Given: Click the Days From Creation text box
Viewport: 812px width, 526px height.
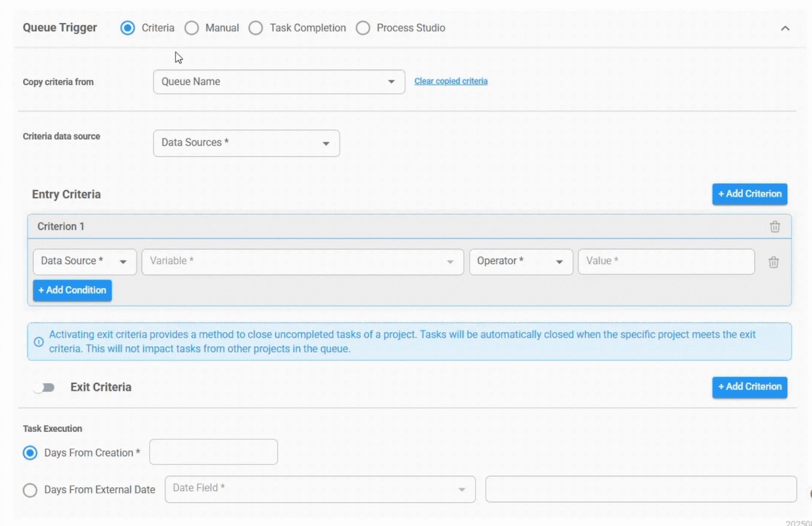Looking at the screenshot, I should click(214, 452).
